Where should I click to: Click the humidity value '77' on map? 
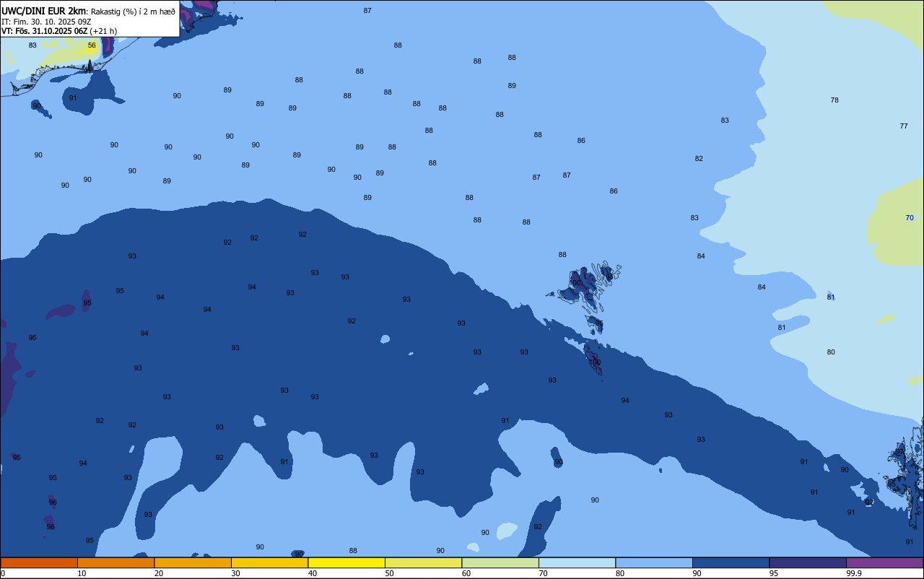pos(904,126)
